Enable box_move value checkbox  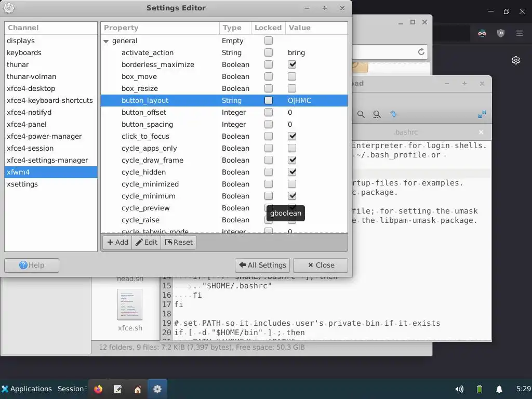tap(292, 76)
